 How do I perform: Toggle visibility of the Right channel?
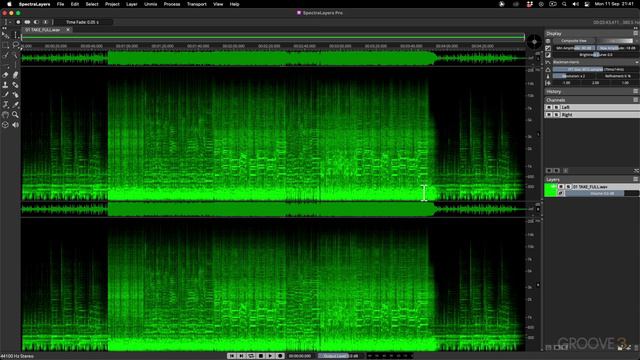[549, 115]
